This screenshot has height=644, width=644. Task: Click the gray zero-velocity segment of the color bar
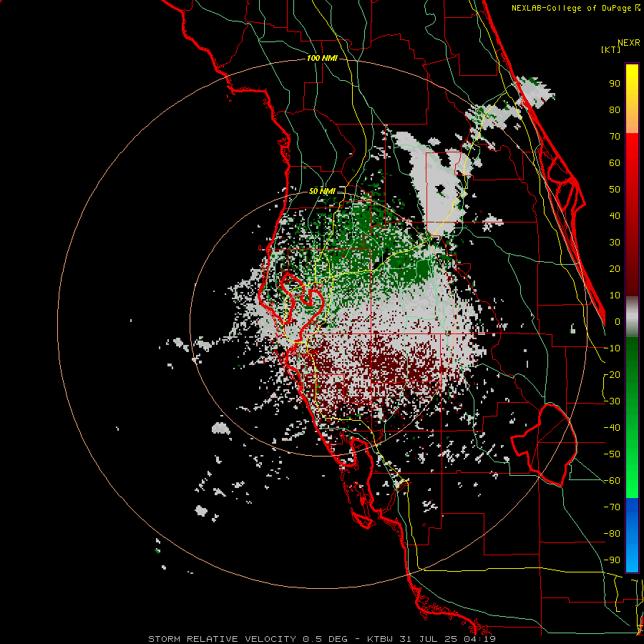(632, 317)
